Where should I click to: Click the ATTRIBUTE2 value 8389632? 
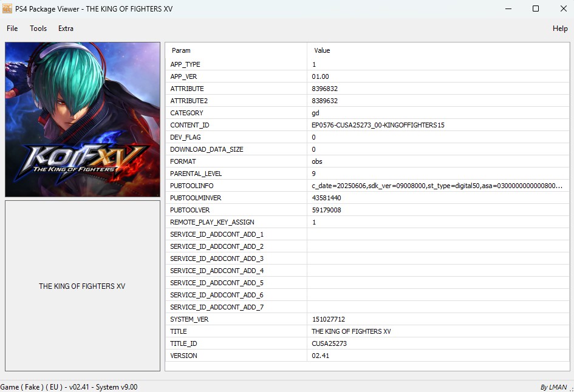(x=325, y=101)
